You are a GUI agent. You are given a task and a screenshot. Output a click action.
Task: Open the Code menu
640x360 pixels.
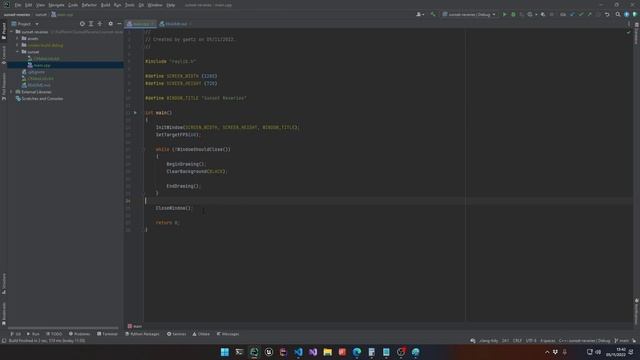coord(73,5)
